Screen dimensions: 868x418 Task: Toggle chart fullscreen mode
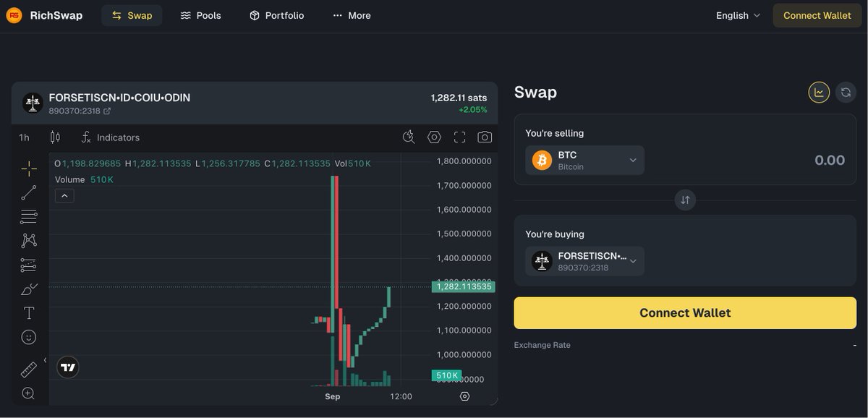coord(459,137)
